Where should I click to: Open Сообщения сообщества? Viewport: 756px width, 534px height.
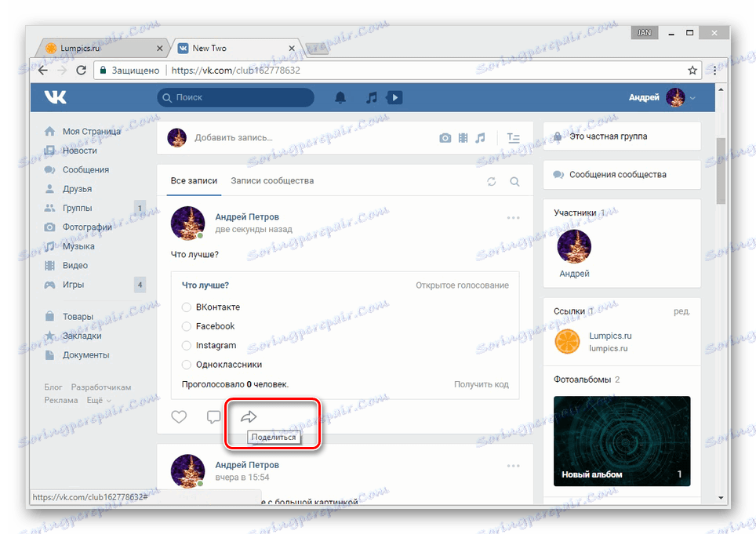[618, 175]
